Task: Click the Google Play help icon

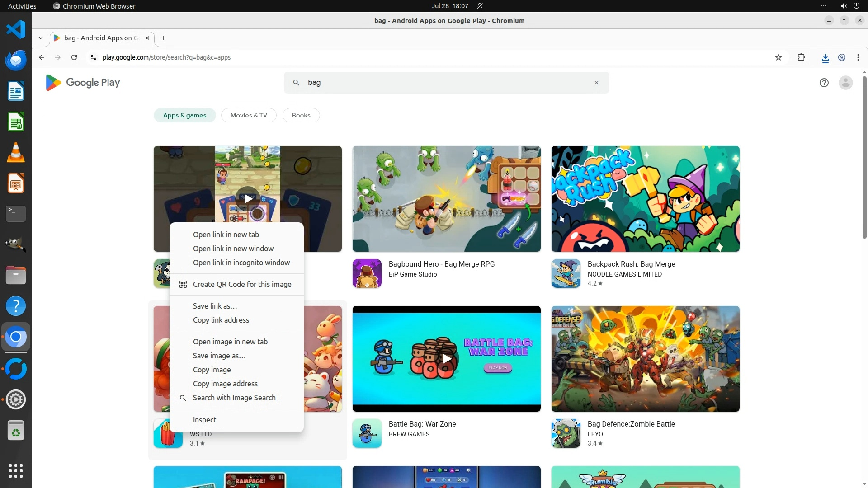Action: tap(824, 83)
